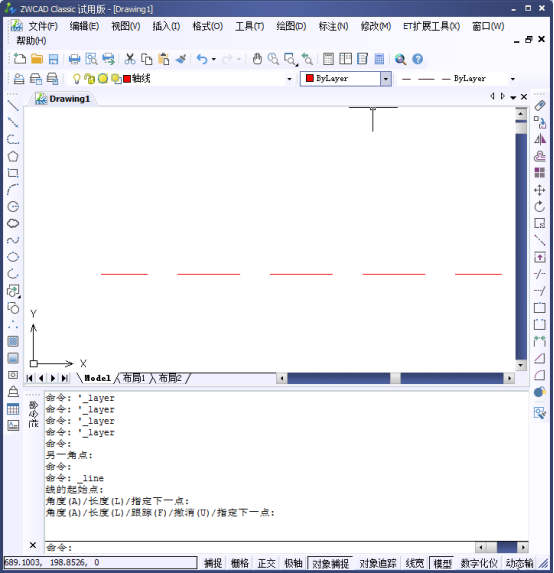This screenshot has width=554, height=573.
Task: Expand the Undo history dropdown arrow
Action: [214, 59]
